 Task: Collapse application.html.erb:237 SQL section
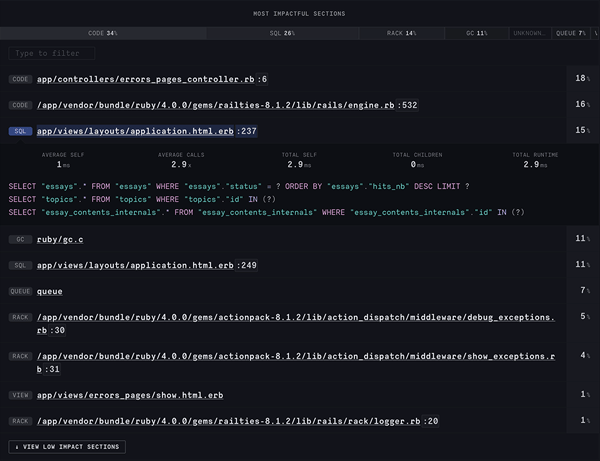pyautogui.click(x=147, y=131)
